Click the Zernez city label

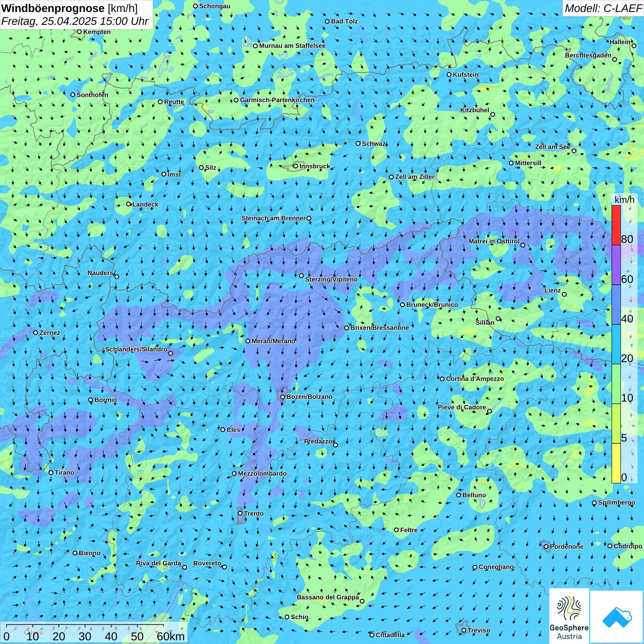click(x=50, y=333)
